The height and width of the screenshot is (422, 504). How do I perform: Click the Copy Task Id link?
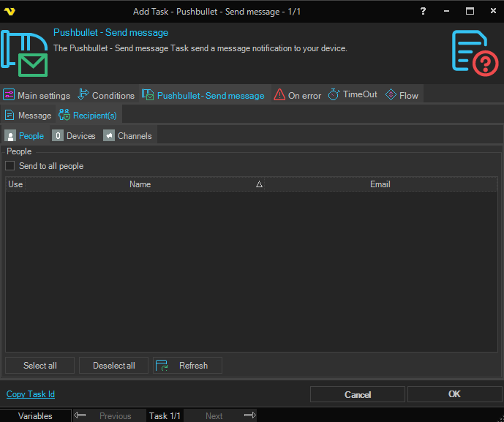click(31, 394)
